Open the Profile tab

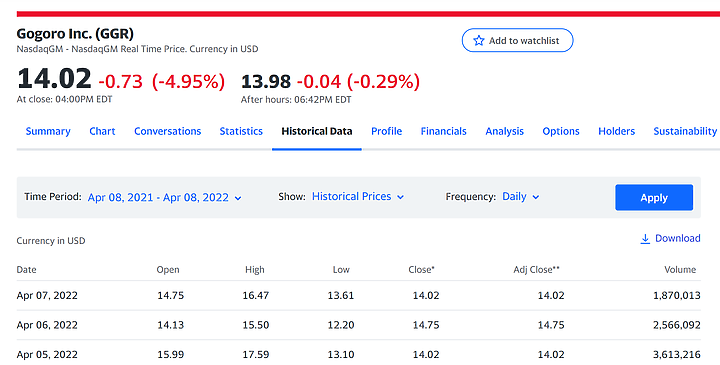[x=387, y=131]
